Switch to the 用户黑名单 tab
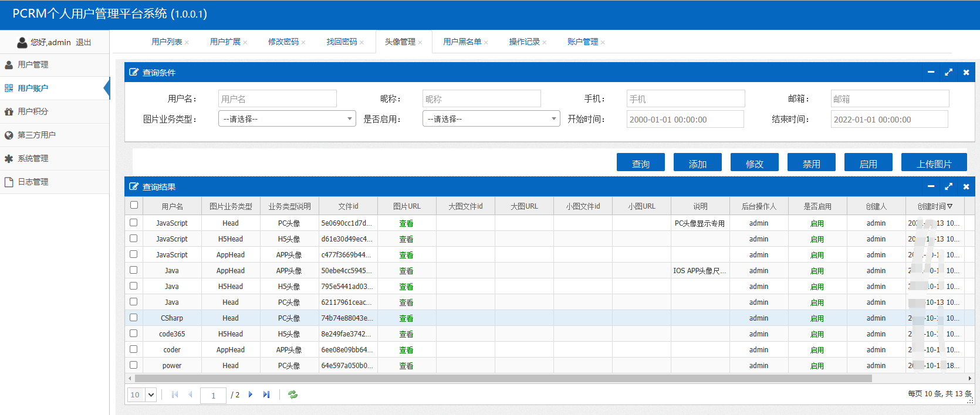 point(462,42)
